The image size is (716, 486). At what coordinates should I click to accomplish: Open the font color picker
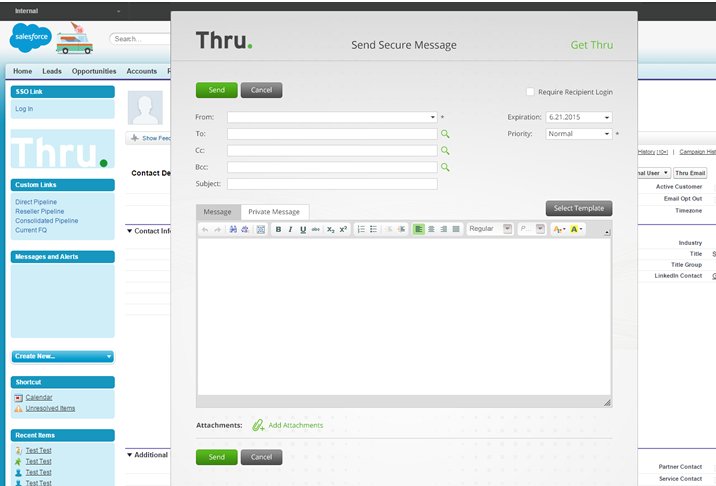(x=559, y=229)
